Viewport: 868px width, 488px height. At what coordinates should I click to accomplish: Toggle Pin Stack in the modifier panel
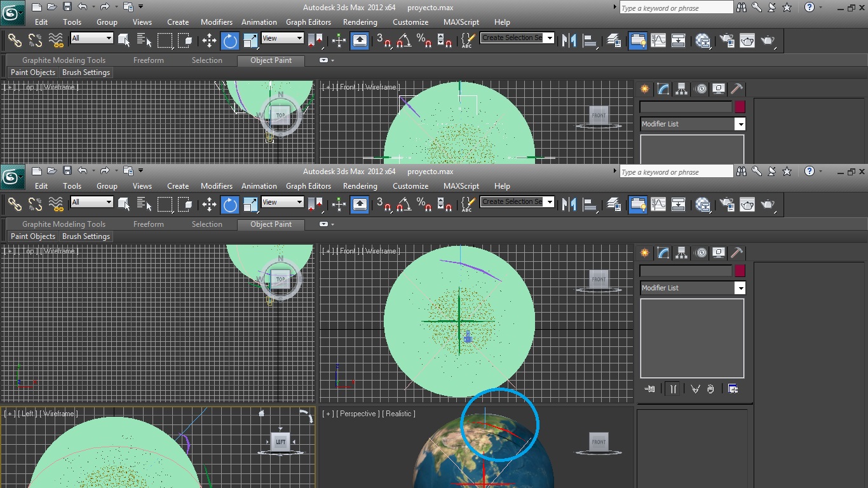pyautogui.click(x=650, y=389)
